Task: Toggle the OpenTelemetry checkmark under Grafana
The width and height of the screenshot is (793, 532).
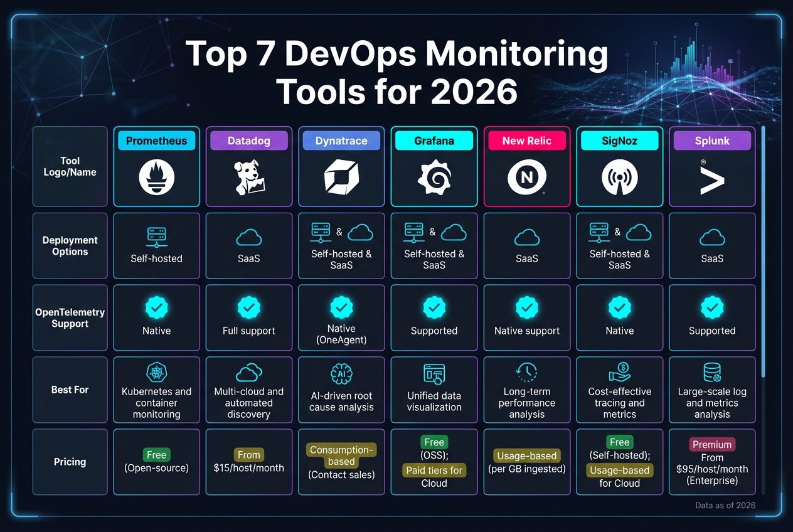Action: point(434,307)
